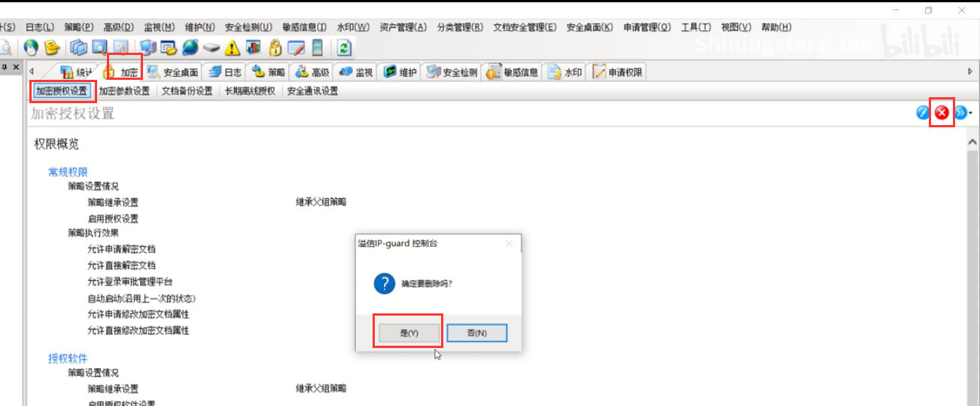This screenshot has height=406, width=980.
Task: Click the blue pencil edit icon
Action: point(923,113)
